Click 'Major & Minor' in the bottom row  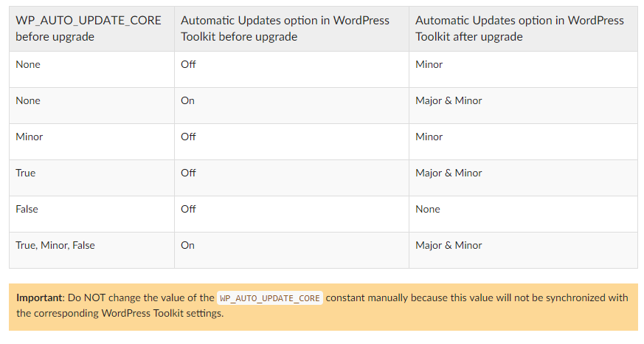coord(449,245)
